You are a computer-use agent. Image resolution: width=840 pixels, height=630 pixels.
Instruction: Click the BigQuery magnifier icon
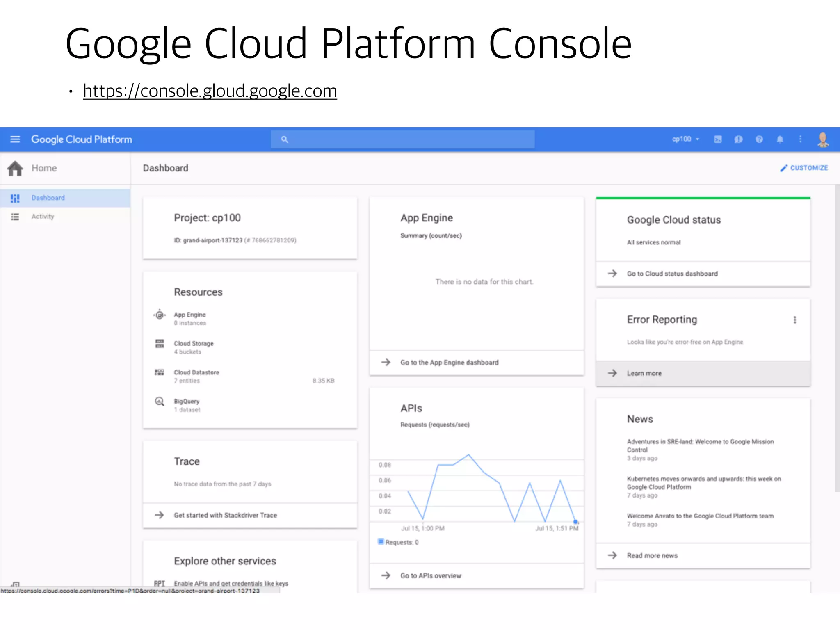[160, 401]
